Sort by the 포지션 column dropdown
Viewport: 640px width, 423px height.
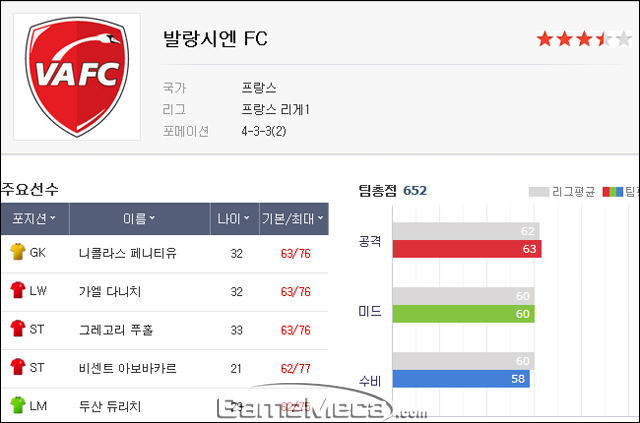click(x=34, y=218)
